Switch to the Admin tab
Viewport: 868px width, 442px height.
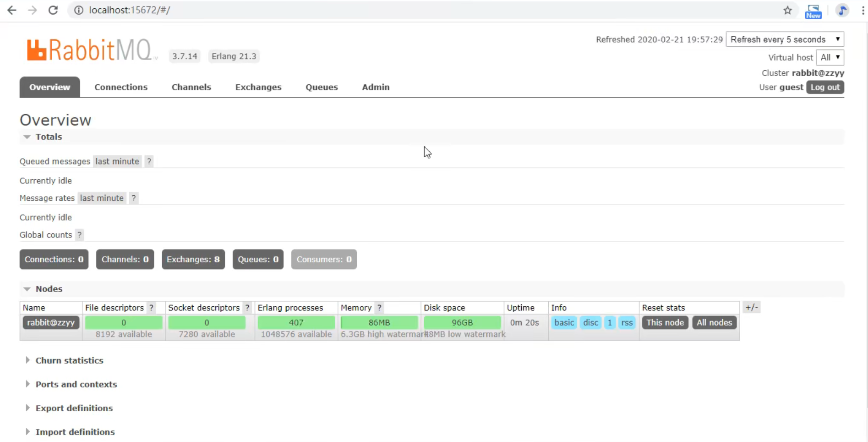point(376,87)
